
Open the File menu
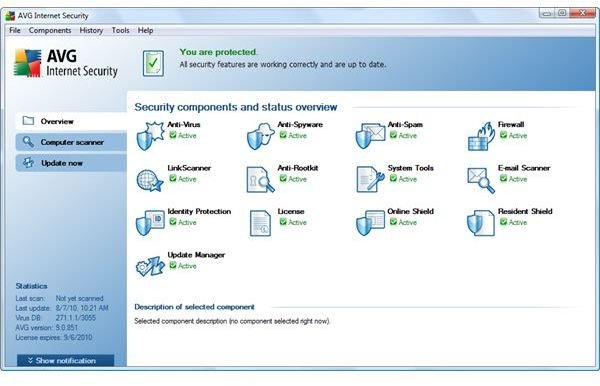point(15,30)
